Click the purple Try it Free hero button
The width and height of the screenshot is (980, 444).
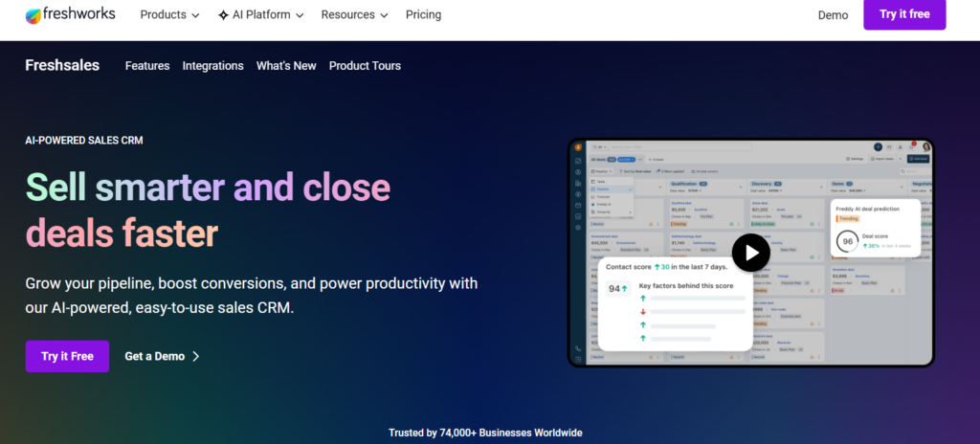point(68,357)
